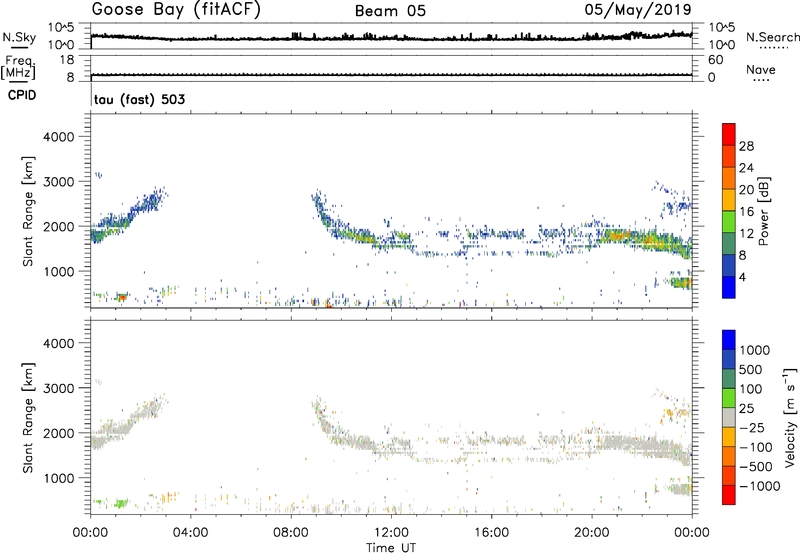
Task: Select the velocity colorbar segment between 500 and 1000
Action: (x=729, y=359)
